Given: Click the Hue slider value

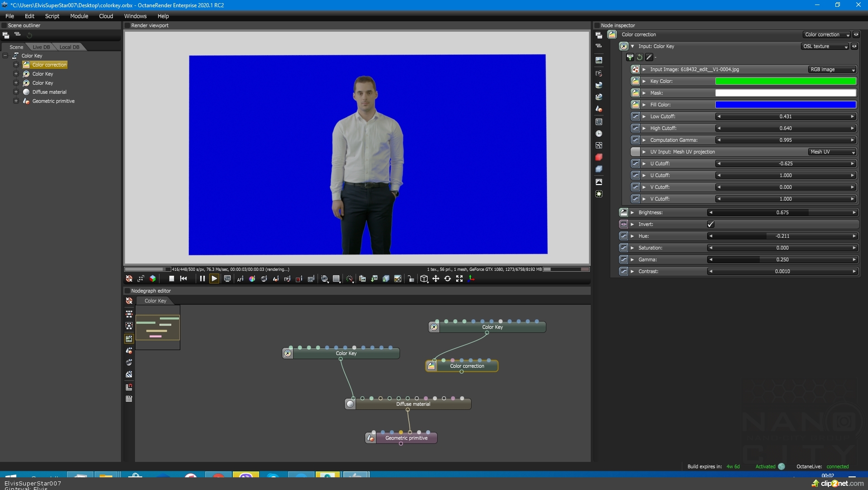Looking at the screenshot, I should pyautogui.click(x=782, y=236).
